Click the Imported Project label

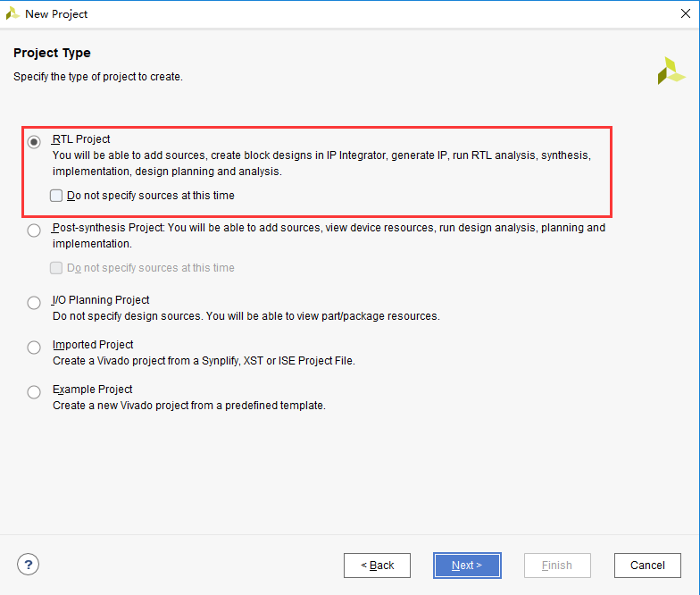(x=93, y=345)
